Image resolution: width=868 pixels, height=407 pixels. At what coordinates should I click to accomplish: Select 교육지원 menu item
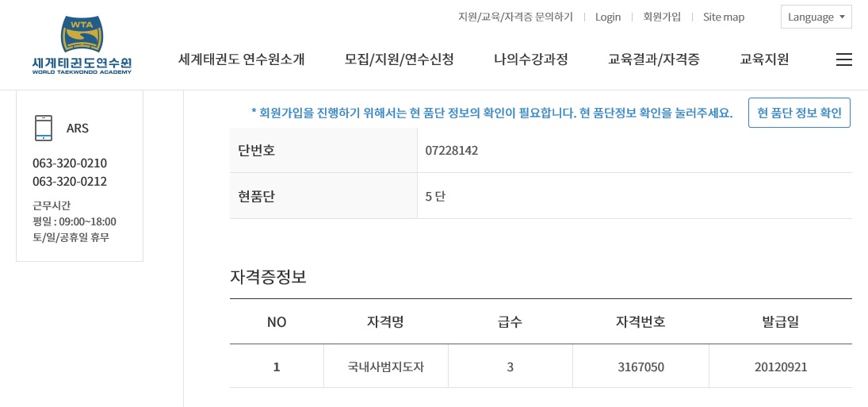(x=764, y=60)
